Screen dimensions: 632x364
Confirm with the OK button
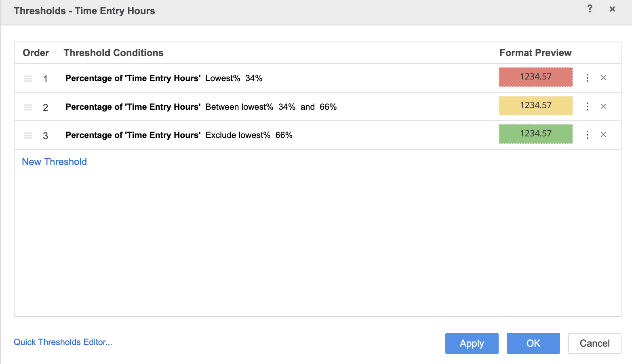coord(533,343)
